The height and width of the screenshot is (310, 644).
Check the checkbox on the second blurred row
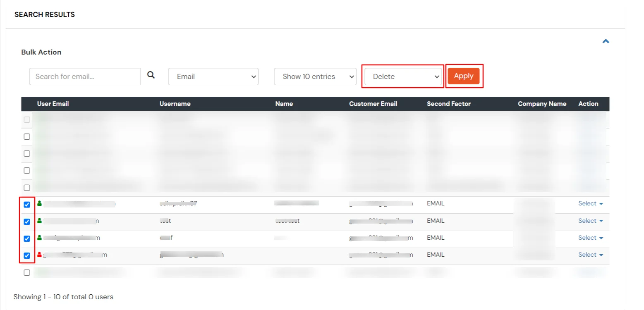(x=27, y=136)
